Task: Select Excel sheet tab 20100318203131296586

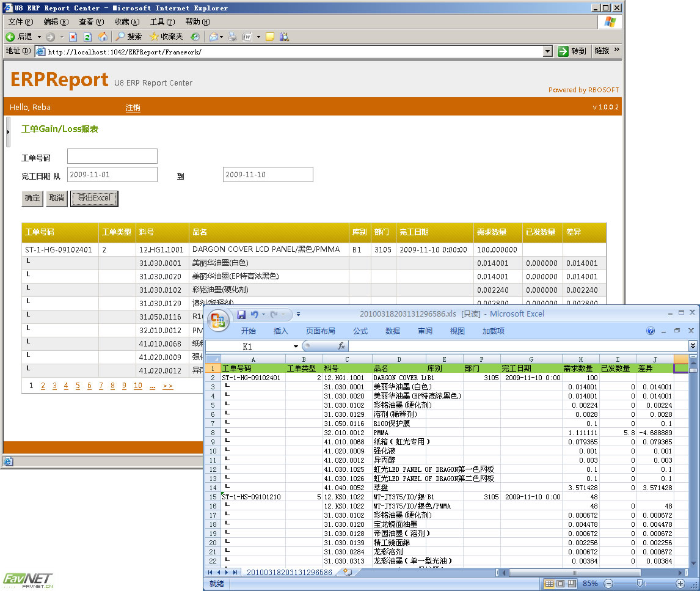Action: 290,572
